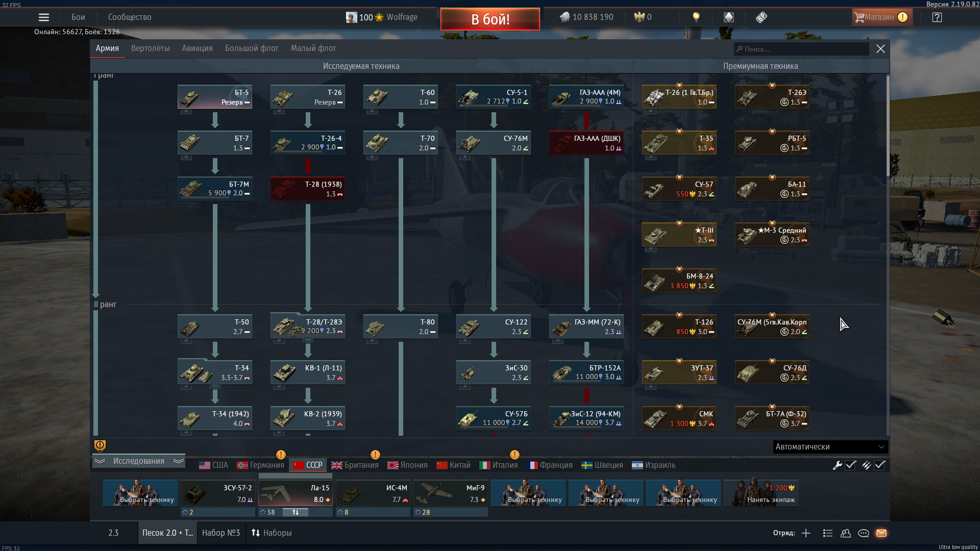Image resolution: width=980 pixels, height=551 pixels.
Task: Open the question mark help icon
Action: (937, 17)
